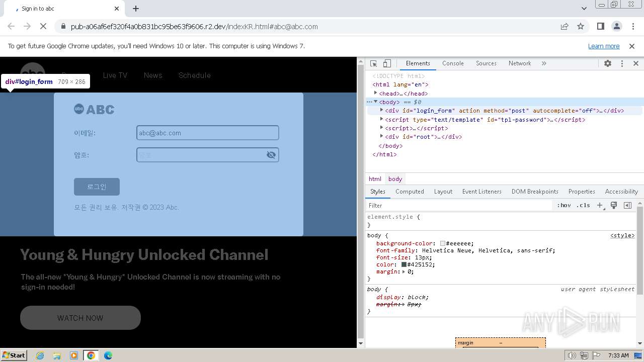Toggle the computed styles sidebar icon

point(627,205)
